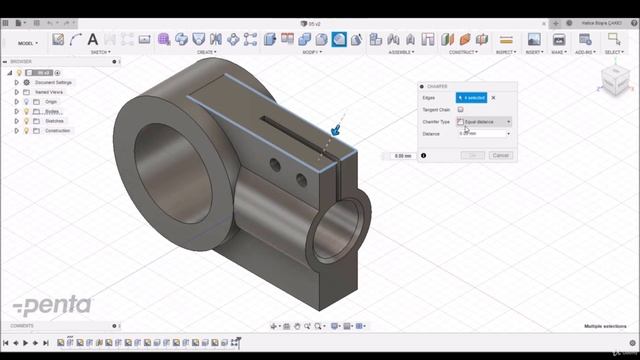Screen dimensions: 640x360
Task: Select the sketch Text tool (A icon)
Action: (x=93, y=40)
